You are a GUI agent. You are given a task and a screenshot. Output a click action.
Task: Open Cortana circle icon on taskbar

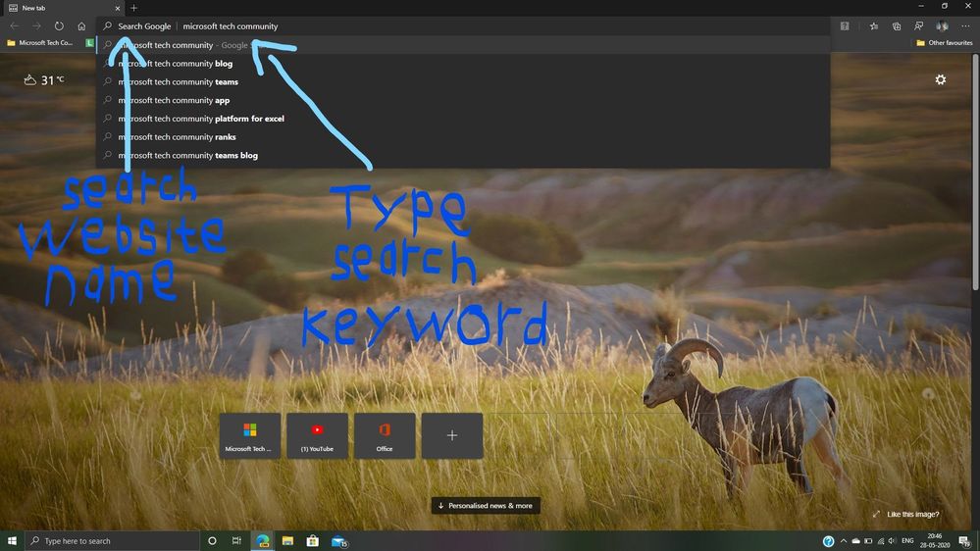pos(212,540)
